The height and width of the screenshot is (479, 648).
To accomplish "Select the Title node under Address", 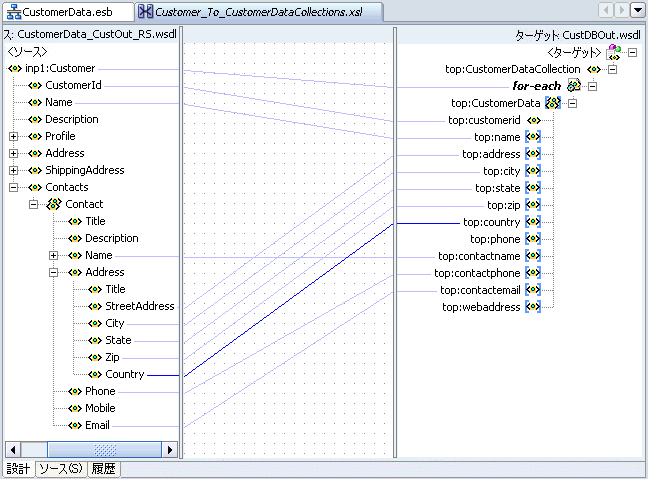I will tap(115, 289).
